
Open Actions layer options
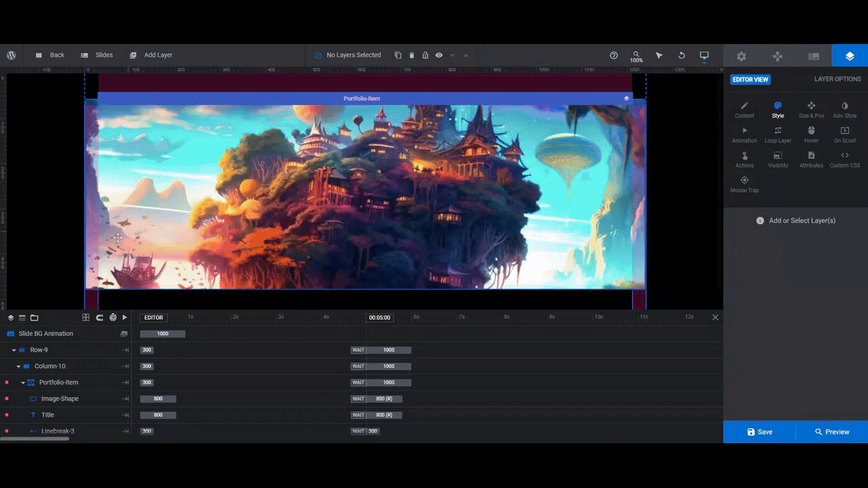(745, 160)
